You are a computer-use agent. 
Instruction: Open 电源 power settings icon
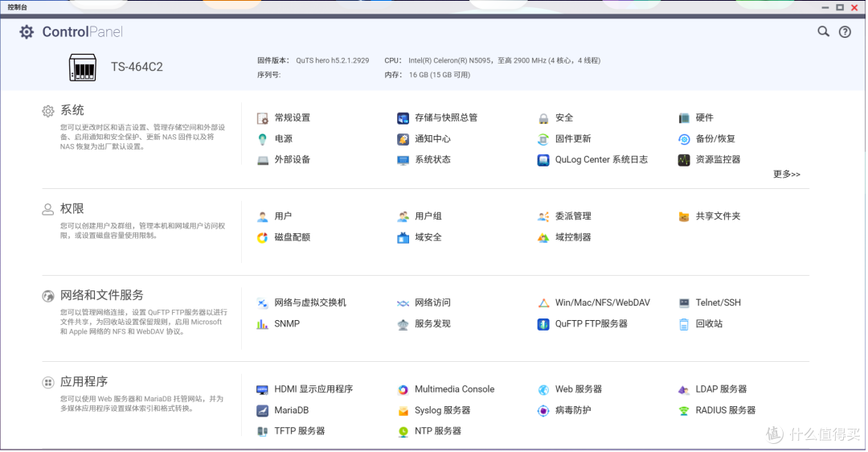tap(262, 139)
